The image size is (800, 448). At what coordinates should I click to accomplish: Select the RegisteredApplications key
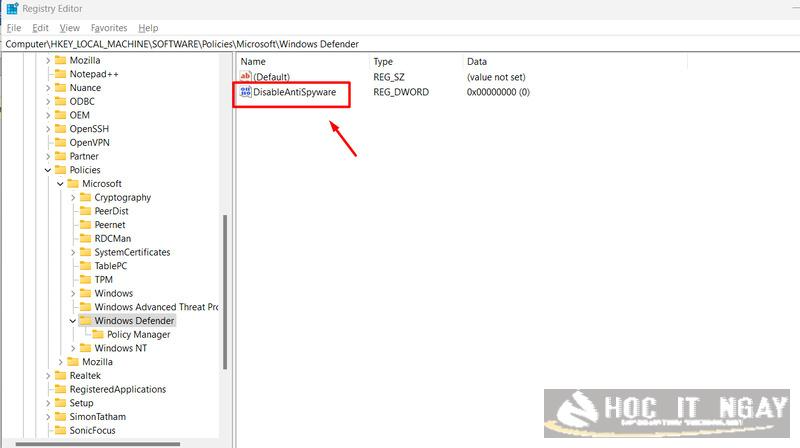[x=118, y=389]
